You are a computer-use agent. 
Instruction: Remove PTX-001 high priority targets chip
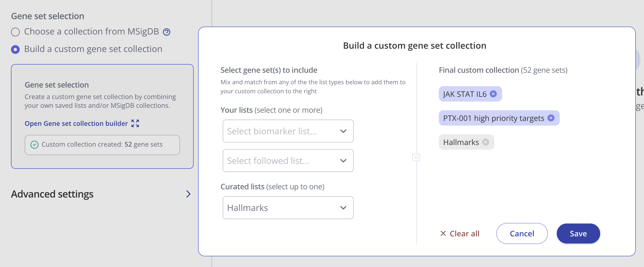click(551, 118)
